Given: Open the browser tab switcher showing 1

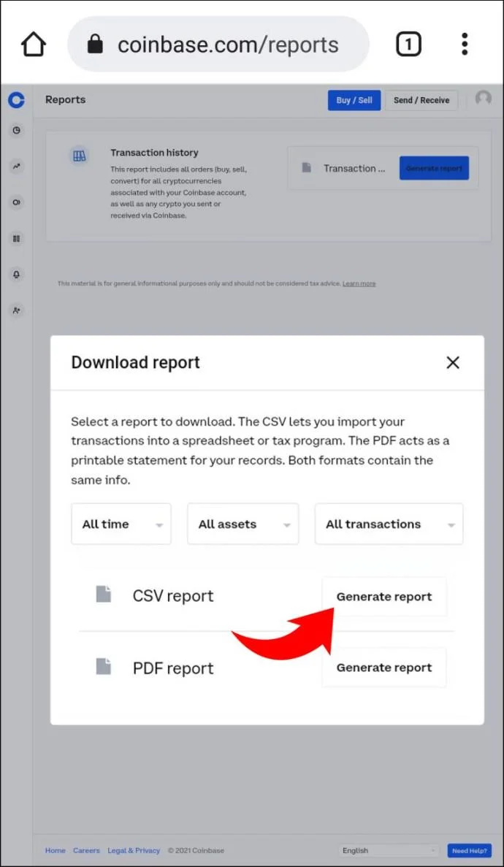Looking at the screenshot, I should 408,45.
